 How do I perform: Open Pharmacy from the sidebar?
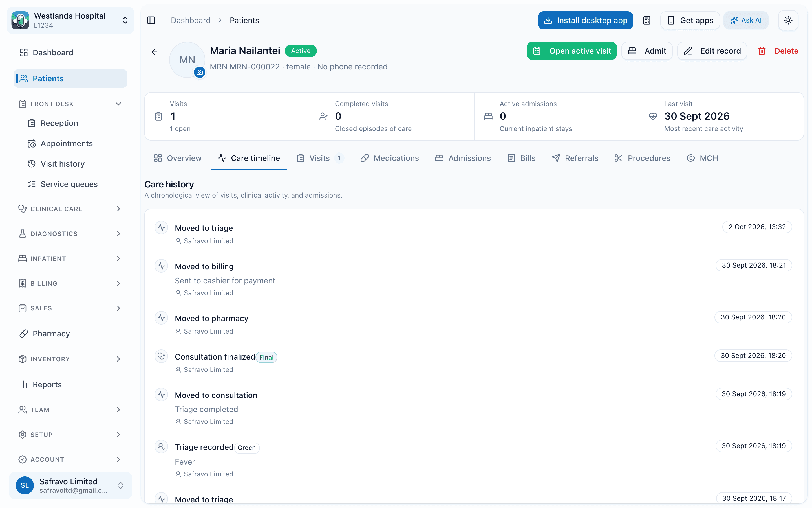point(70,334)
